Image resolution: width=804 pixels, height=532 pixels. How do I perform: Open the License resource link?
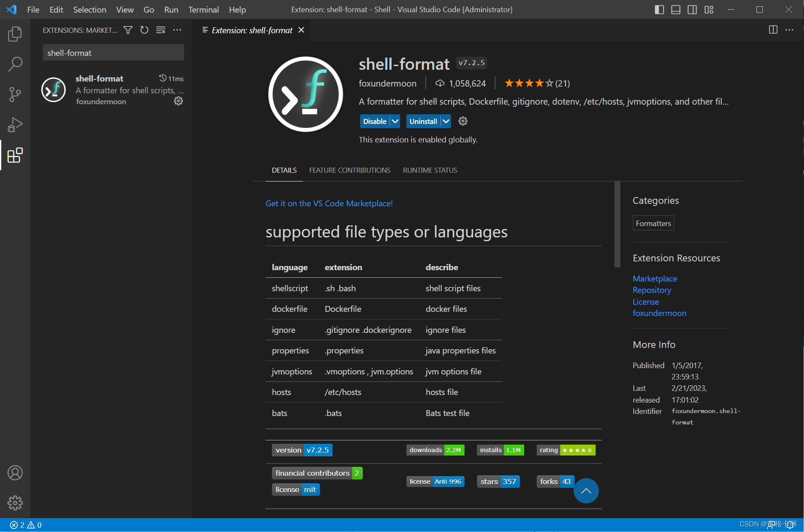[x=646, y=302]
